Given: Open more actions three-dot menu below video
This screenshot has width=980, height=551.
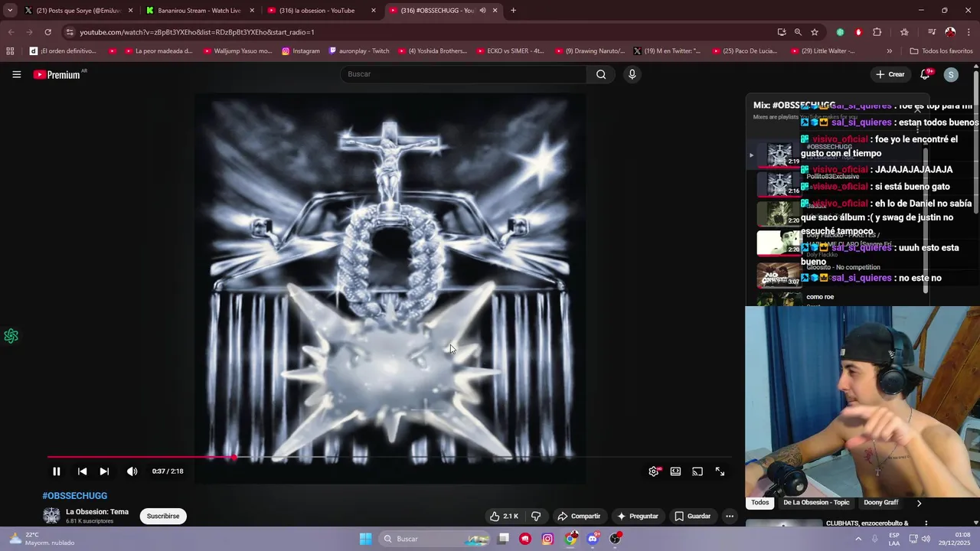Looking at the screenshot, I should coord(730,516).
